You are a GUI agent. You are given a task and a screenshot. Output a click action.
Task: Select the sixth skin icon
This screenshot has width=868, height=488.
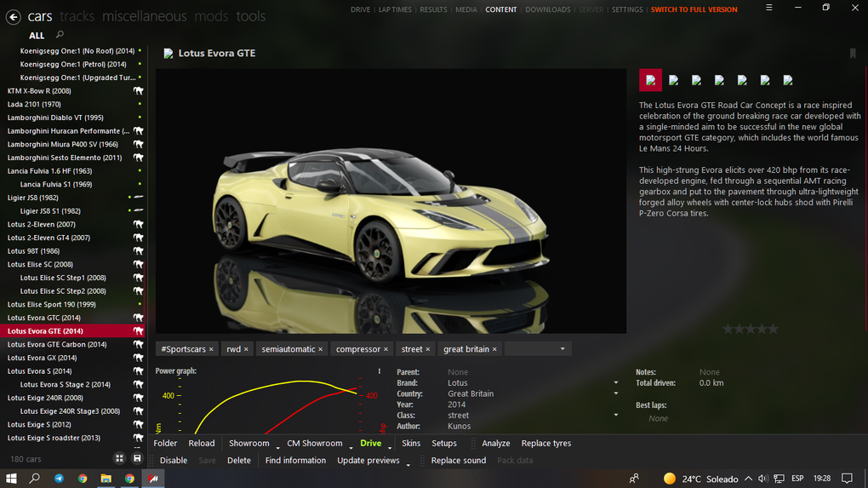[x=765, y=80]
